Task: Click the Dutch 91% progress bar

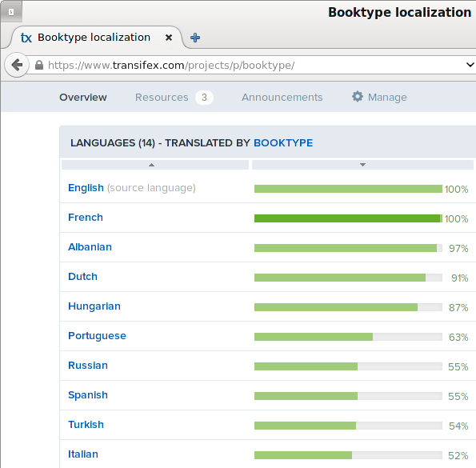Action: (348, 278)
